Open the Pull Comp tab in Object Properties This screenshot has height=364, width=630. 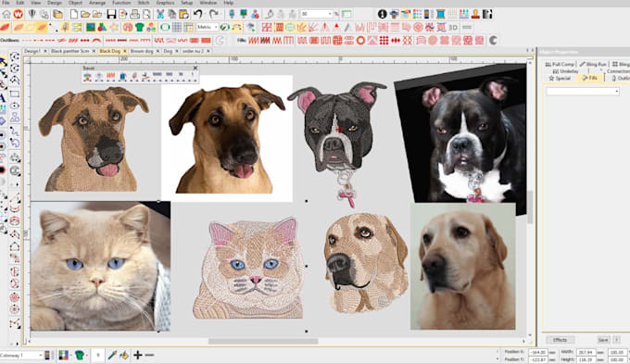[561, 64]
